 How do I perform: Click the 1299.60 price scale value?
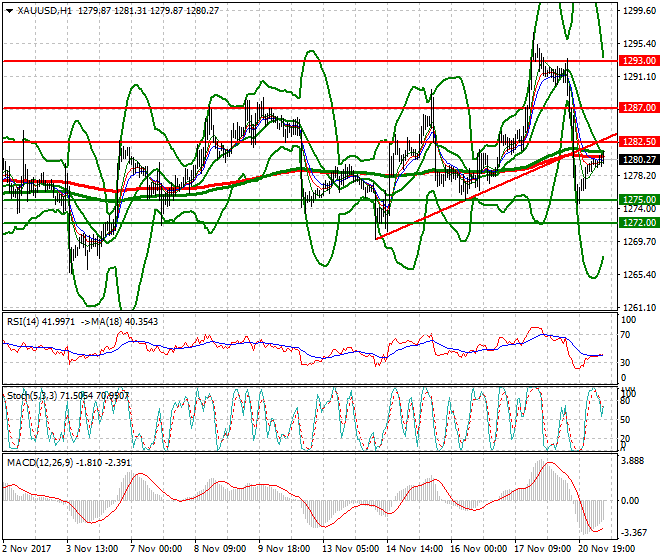tap(639, 11)
